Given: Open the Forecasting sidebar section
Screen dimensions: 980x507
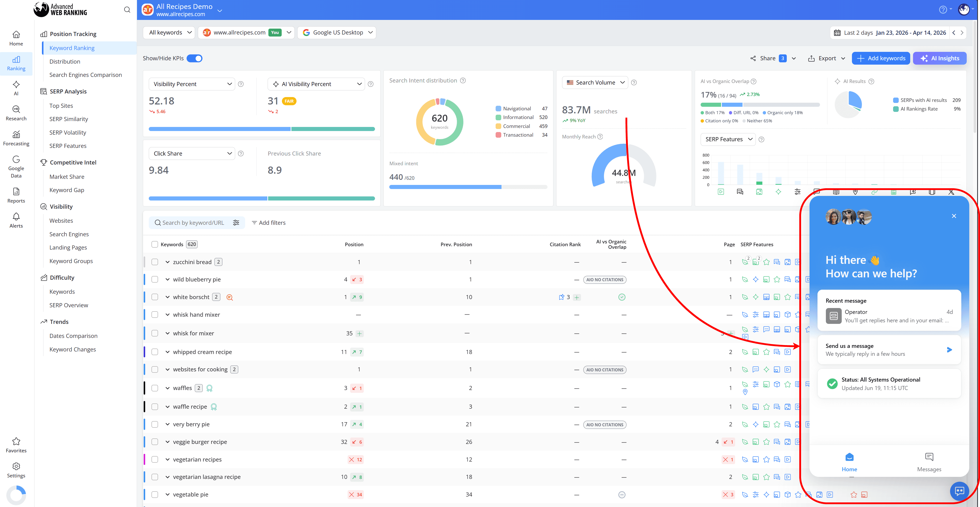Looking at the screenshot, I should 16,138.
